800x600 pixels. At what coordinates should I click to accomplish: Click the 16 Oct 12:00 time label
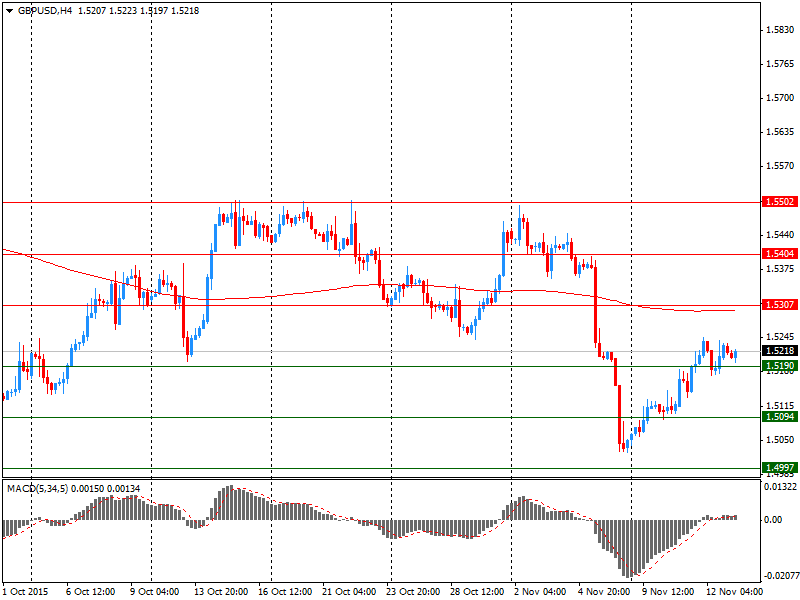point(285,591)
